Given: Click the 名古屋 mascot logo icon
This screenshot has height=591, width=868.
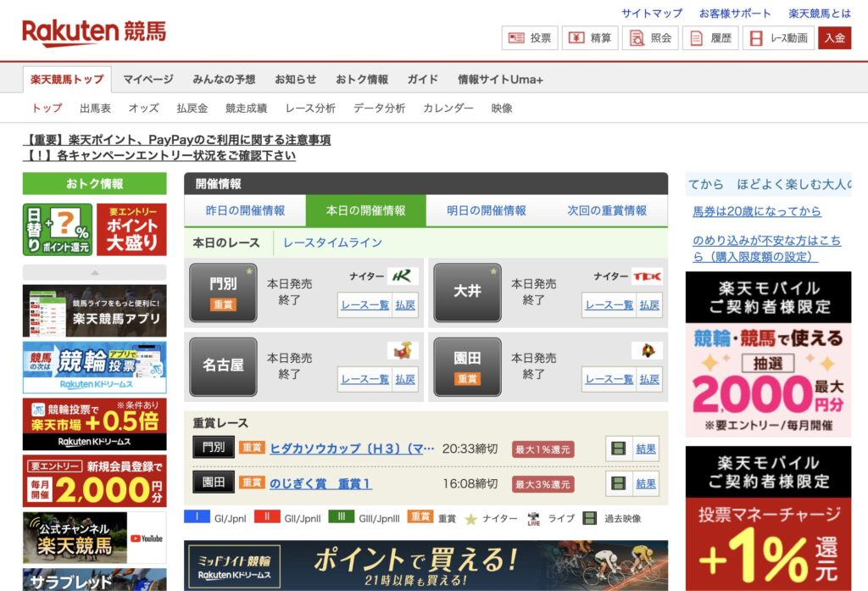Looking at the screenshot, I should pos(403,350).
